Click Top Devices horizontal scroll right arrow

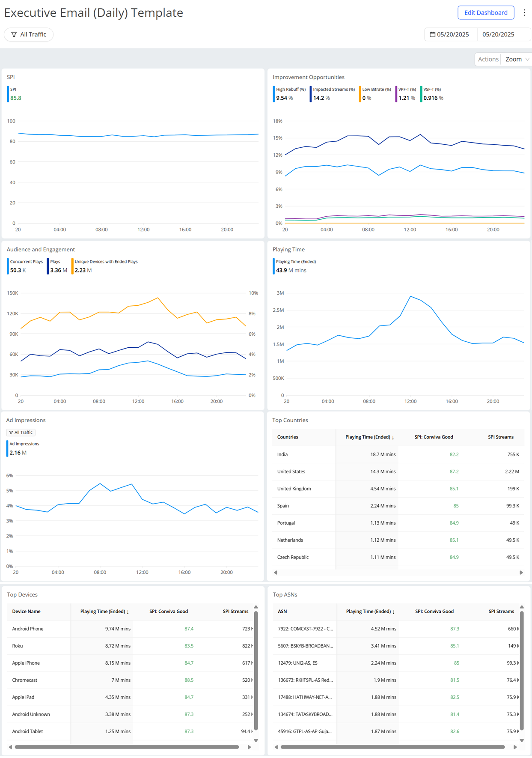click(x=250, y=747)
